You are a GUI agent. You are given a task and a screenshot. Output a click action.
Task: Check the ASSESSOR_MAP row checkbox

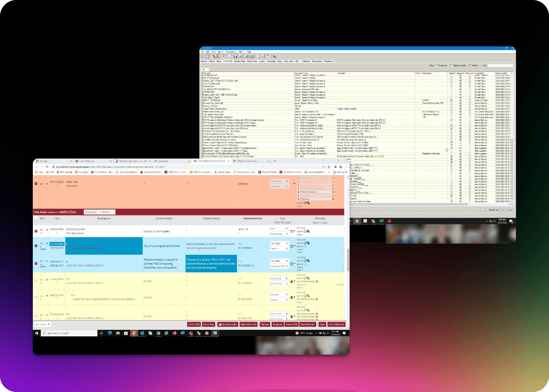coord(36,231)
